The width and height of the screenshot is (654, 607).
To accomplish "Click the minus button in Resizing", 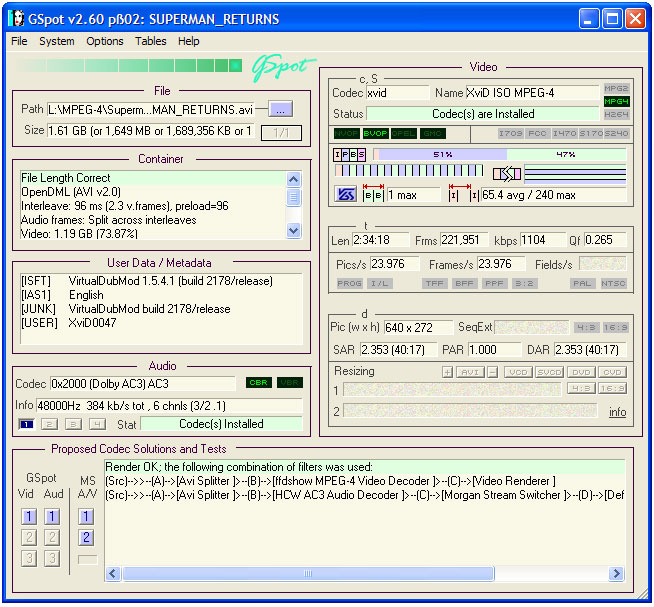I will 493,372.
